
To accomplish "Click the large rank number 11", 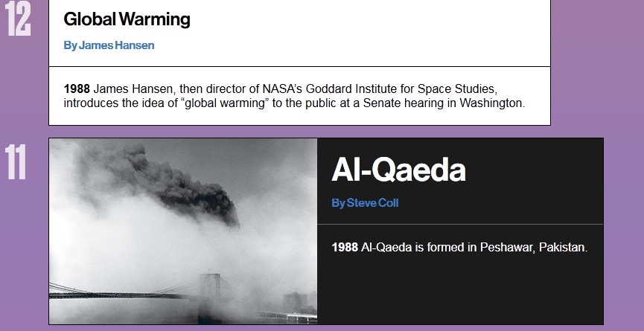I will click(16, 162).
